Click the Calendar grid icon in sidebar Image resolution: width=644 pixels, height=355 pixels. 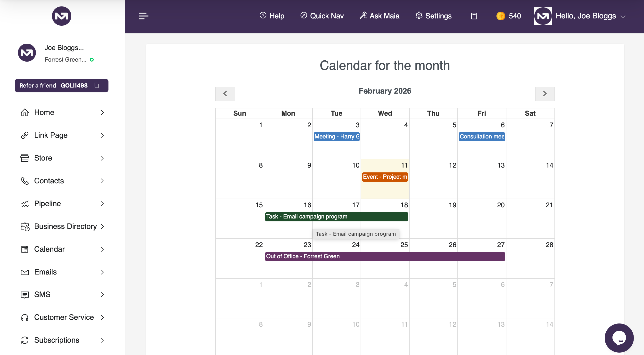click(x=25, y=249)
